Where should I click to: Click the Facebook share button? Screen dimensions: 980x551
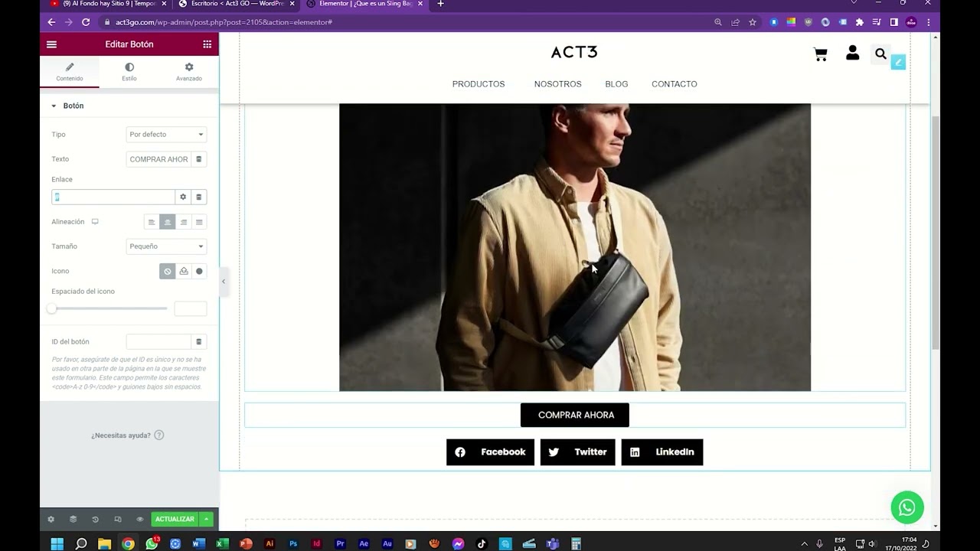491,452
